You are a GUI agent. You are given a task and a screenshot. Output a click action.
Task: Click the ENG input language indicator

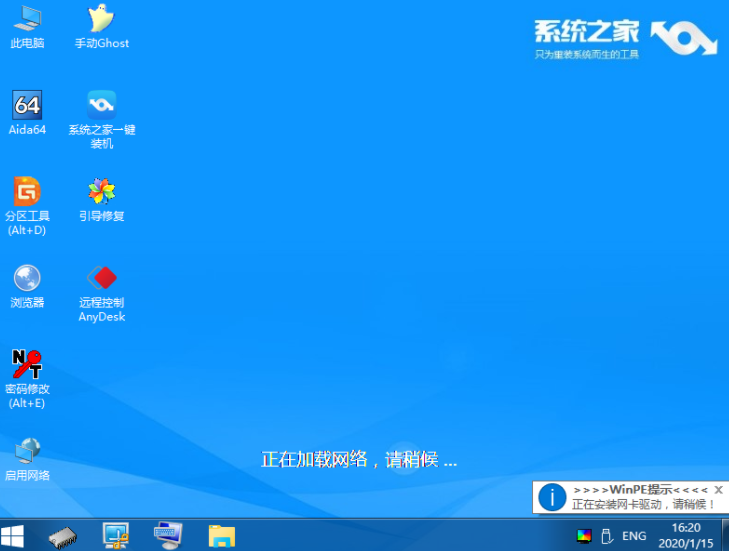tap(634, 536)
